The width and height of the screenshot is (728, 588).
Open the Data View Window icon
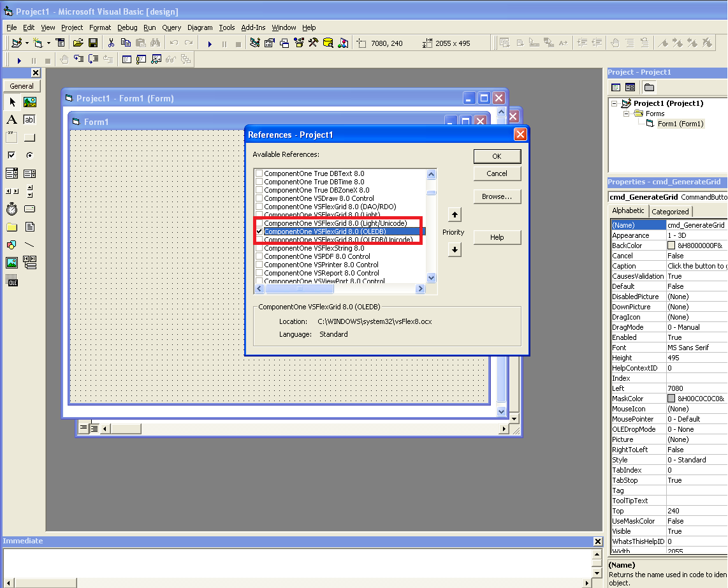(328, 43)
